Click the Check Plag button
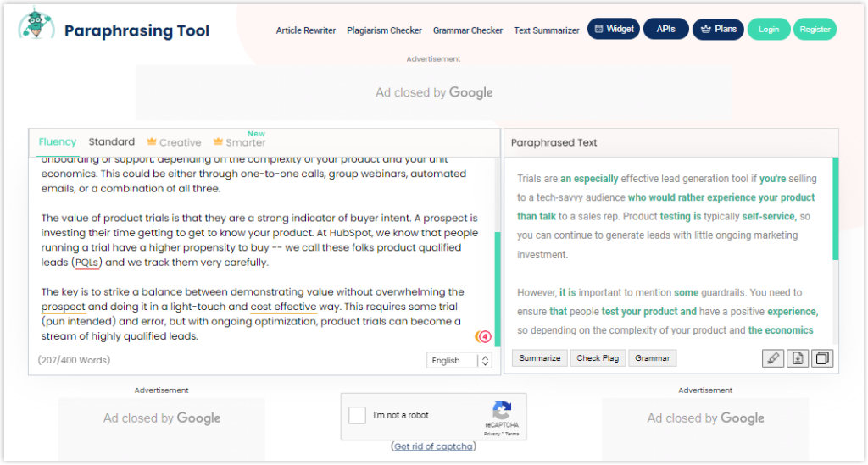The image size is (868, 465). coord(598,358)
